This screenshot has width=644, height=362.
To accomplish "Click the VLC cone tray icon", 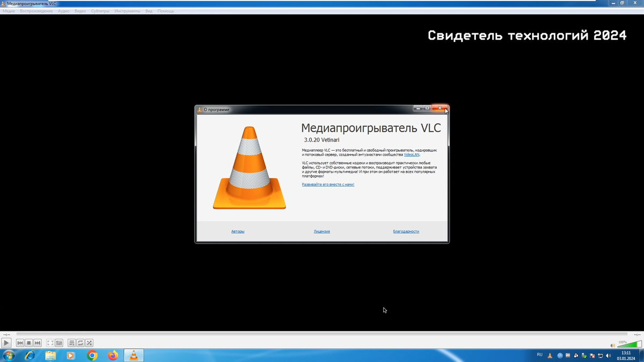I will pos(550,356).
